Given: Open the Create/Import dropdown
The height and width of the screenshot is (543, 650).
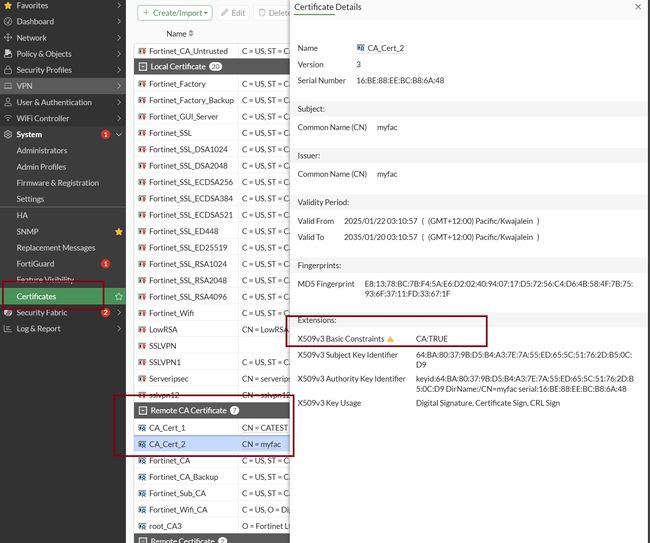Looking at the screenshot, I should click(175, 13).
